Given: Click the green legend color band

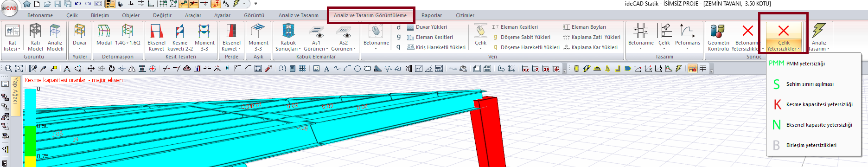Looking at the screenshot, I should click(x=30, y=141).
